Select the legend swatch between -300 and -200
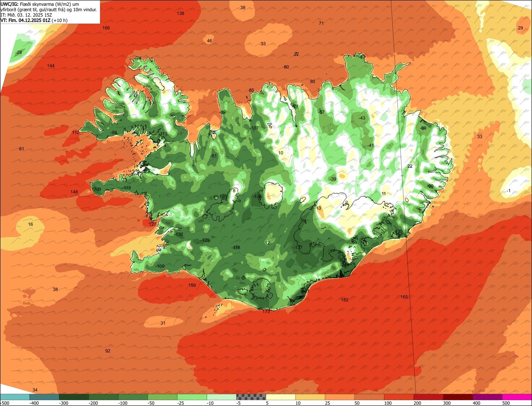Image resolution: width=532 pixels, height=406 pixels. click(74, 397)
